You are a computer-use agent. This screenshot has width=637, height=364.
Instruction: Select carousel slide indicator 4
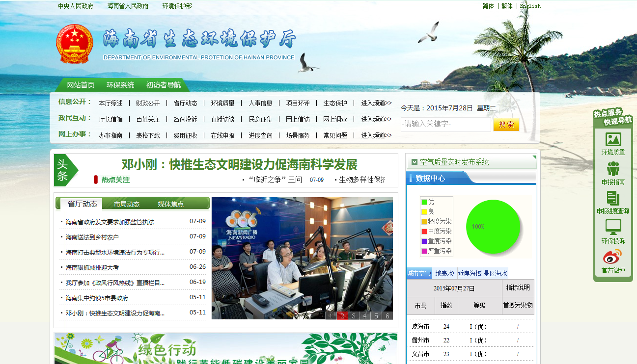pos(365,316)
